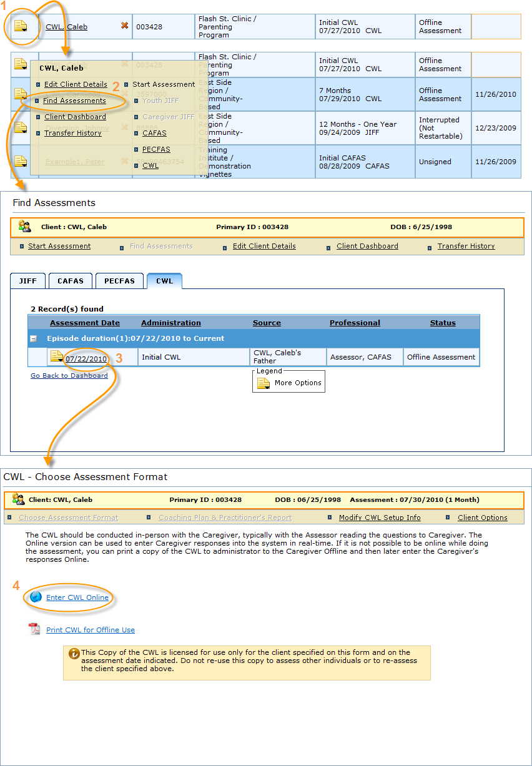Open Transfer History from popup menu

[x=72, y=133]
